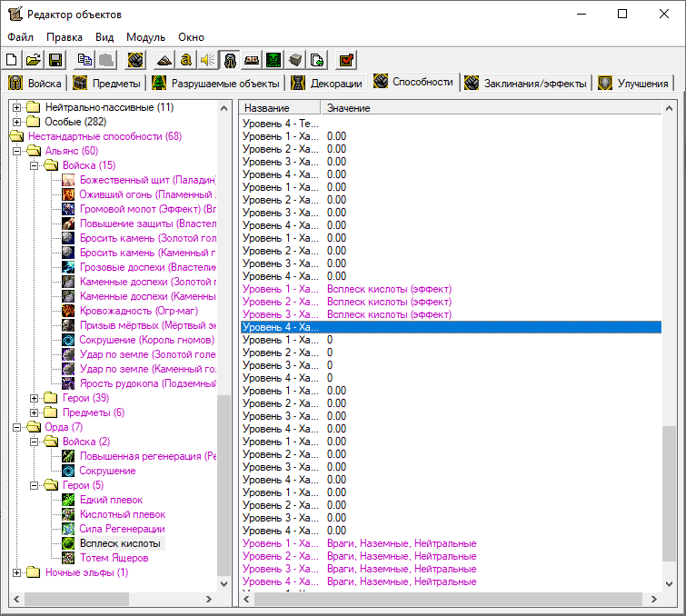Open the Trigger Editor 'a' icon
The image size is (686, 616).
coord(186,60)
